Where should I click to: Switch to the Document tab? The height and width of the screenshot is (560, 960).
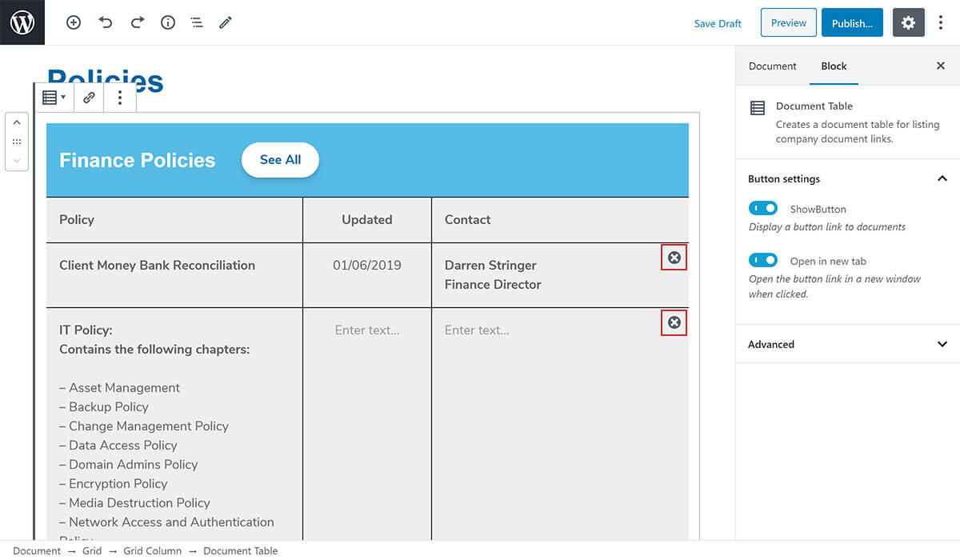(772, 66)
